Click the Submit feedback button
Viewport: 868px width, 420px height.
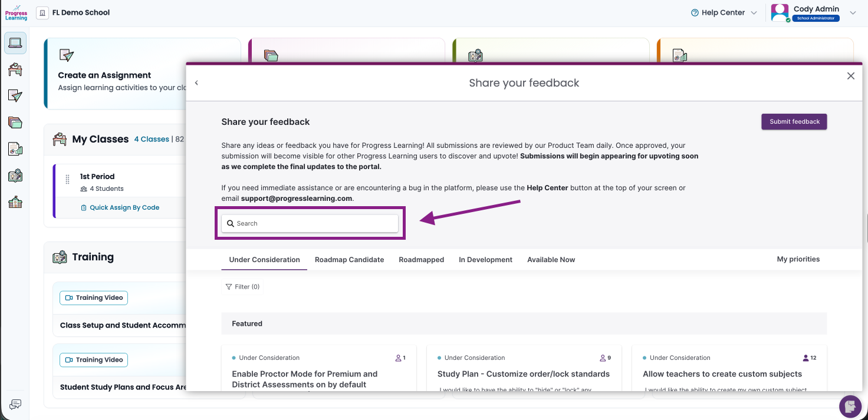(794, 122)
